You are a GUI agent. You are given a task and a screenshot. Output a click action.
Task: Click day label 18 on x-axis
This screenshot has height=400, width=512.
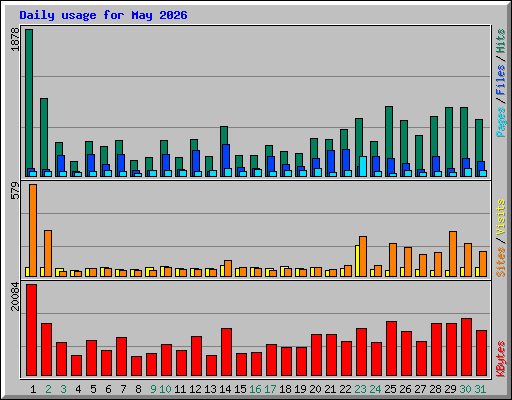click(285, 389)
